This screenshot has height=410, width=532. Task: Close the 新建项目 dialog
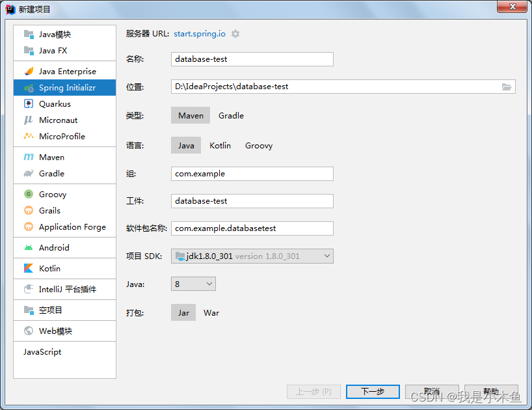[x=512, y=7]
